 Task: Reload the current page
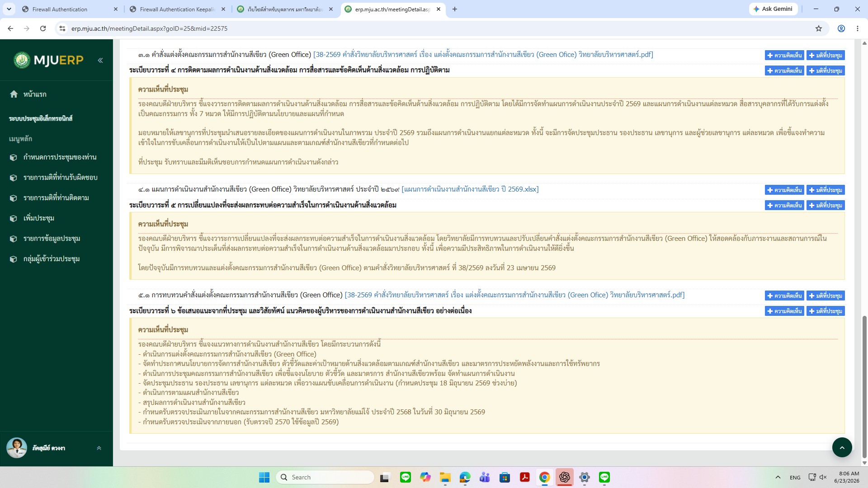(43, 28)
